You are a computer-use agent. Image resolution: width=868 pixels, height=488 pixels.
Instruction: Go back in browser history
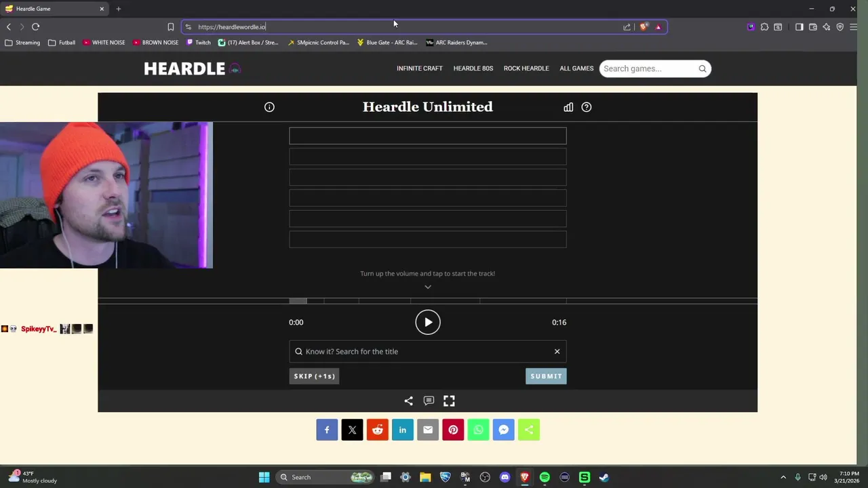pos(8,27)
